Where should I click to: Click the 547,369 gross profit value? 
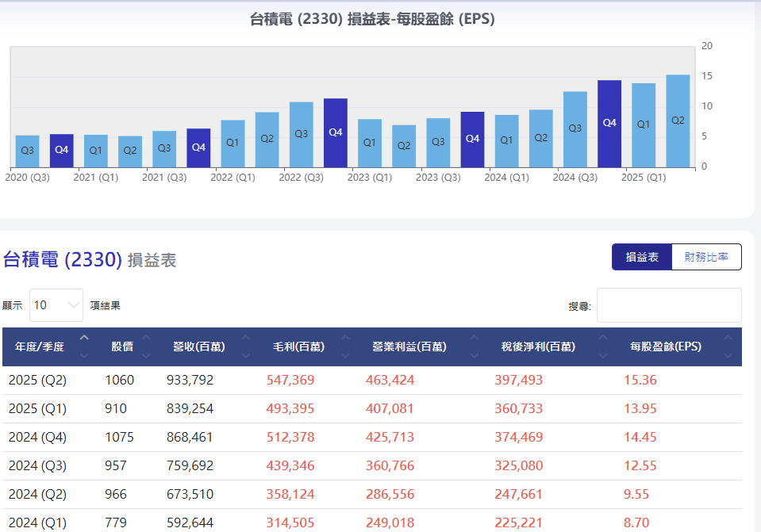click(290, 380)
